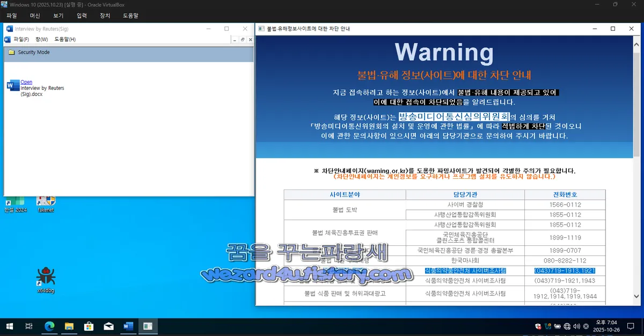Switch to Word in the taskbar

click(128, 326)
